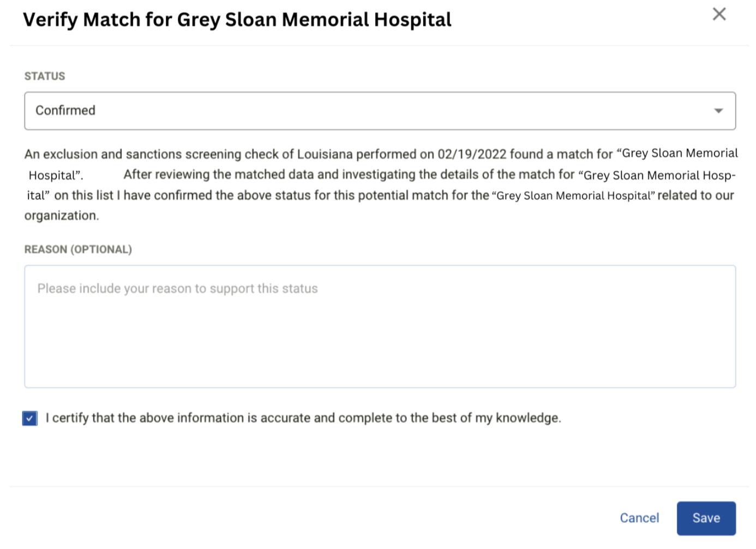This screenshot has height=549, width=756.
Task: Click the placeholder 'Please include your reason'
Action: pos(177,289)
